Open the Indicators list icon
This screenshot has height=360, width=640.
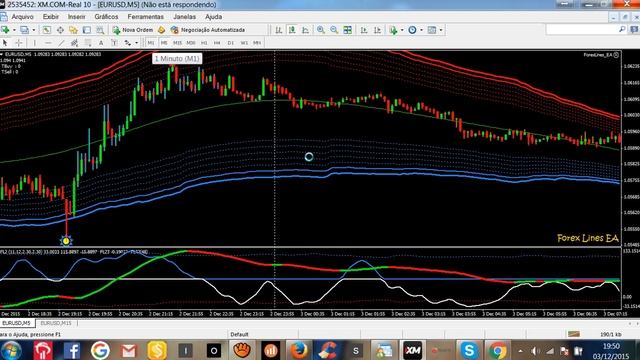(393, 30)
